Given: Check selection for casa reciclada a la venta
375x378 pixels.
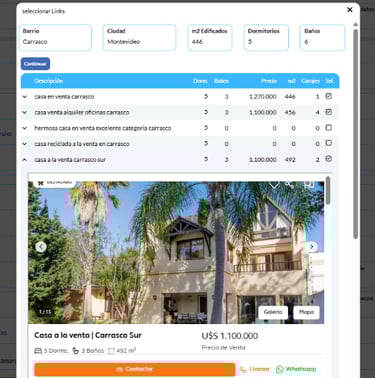Looking at the screenshot, I should pyautogui.click(x=329, y=143).
